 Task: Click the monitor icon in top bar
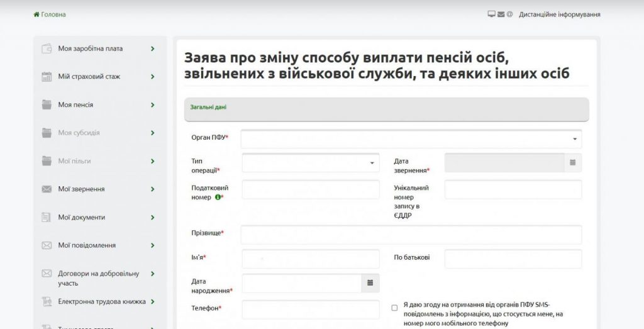[x=491, y=14]
